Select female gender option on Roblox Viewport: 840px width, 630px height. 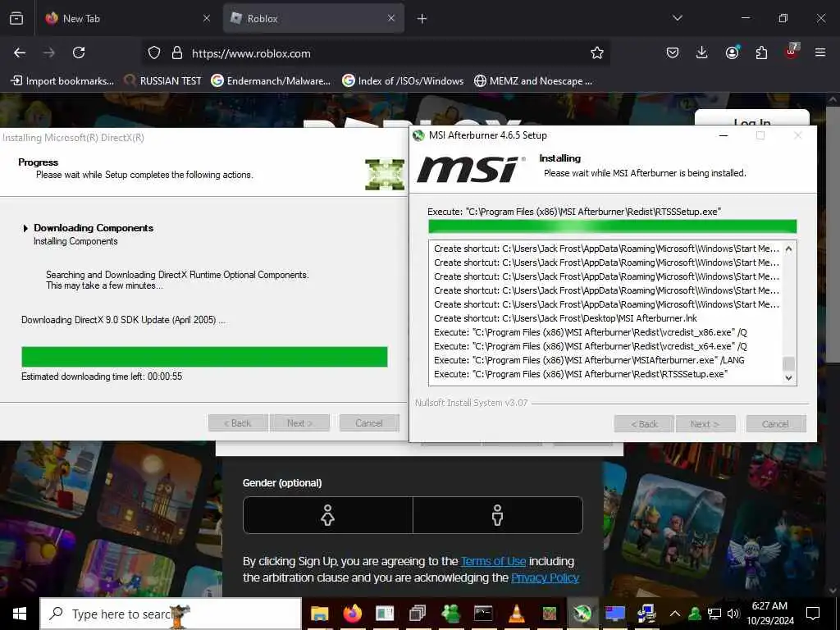pyautogui.click(x=328, y=515)
